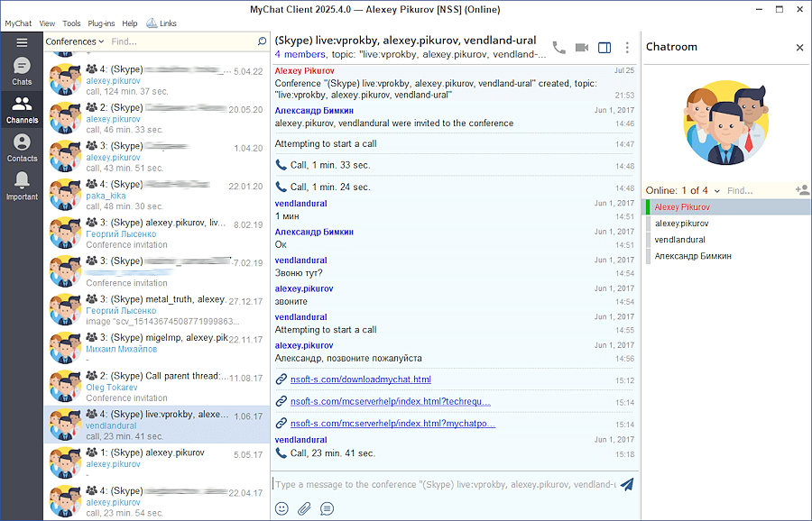Open the emoji picker
The height and width of the screenshot is (521, 812).
click(281, 508)
